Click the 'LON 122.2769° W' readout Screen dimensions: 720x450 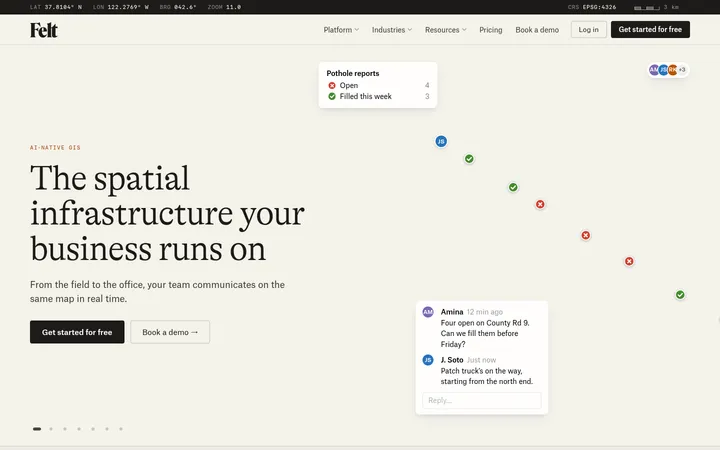pos(120,7)
